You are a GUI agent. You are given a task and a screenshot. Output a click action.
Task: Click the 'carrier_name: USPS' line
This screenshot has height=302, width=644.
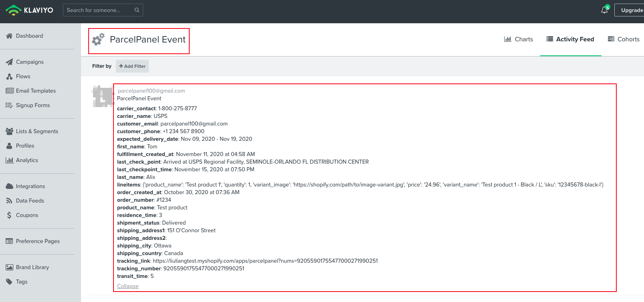click(x=142, y=116)
